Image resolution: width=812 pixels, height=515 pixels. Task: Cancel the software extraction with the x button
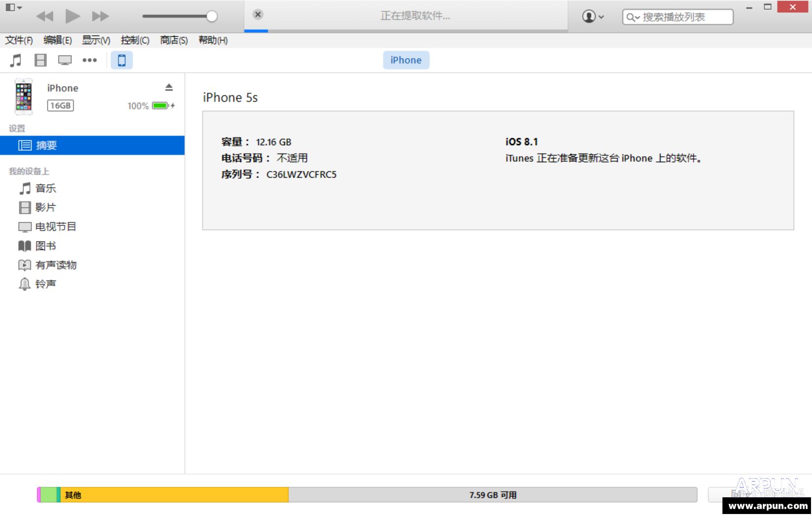[258, 14]
